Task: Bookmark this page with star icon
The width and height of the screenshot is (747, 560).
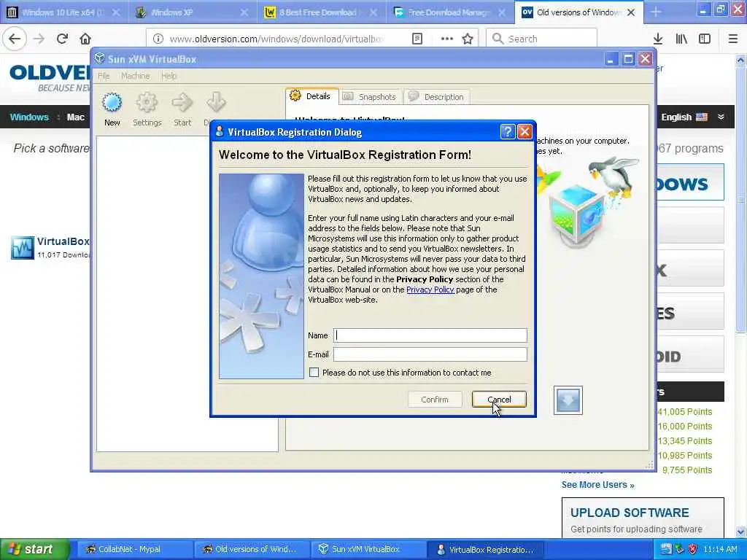Action: coord(468,39)
